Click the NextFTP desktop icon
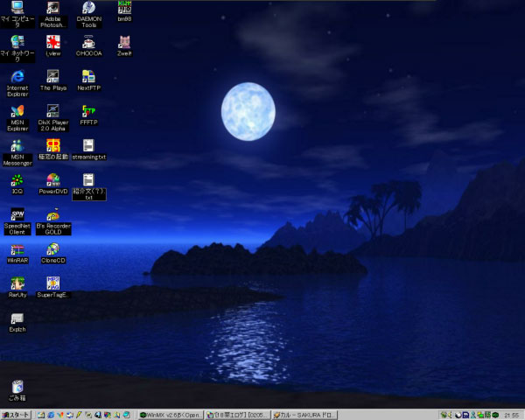The width and height of the screenshot is (525, 420). coord(88,76)
